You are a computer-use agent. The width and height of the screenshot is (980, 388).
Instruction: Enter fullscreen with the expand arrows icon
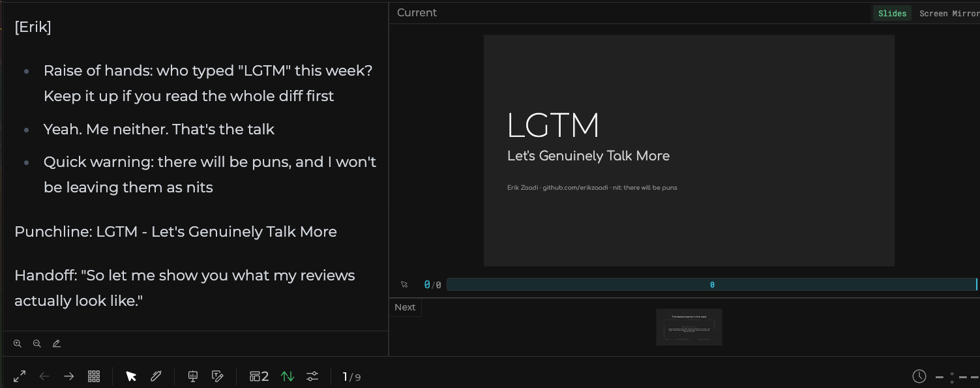point(20,376)
